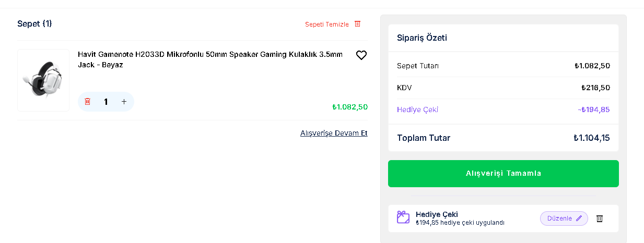Click the trash icon beside Sepeti Temizle
Screen dimensions: 644x243
click(358, 24)
